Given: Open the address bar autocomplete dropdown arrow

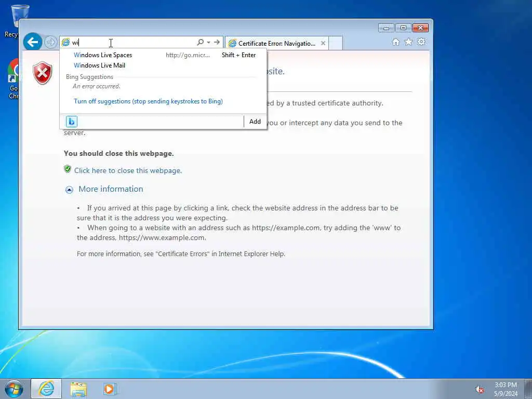Looking at the screenshot, I should click(x=209, y=43).
